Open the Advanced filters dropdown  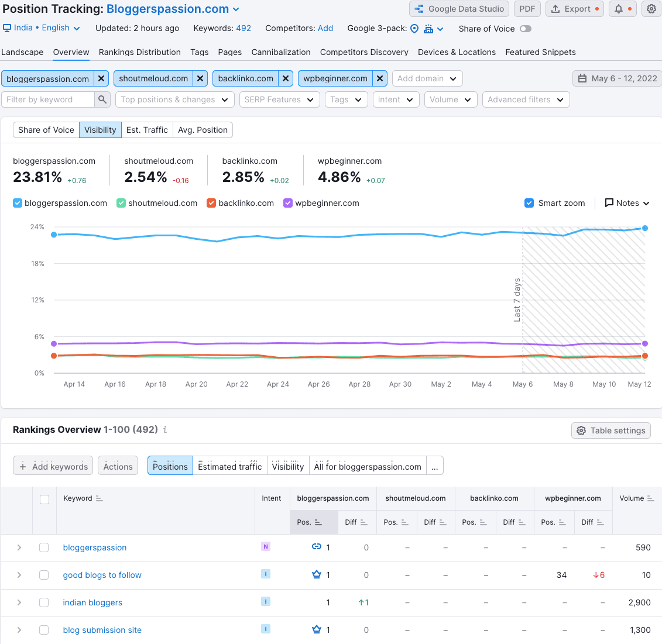(526, 99)
